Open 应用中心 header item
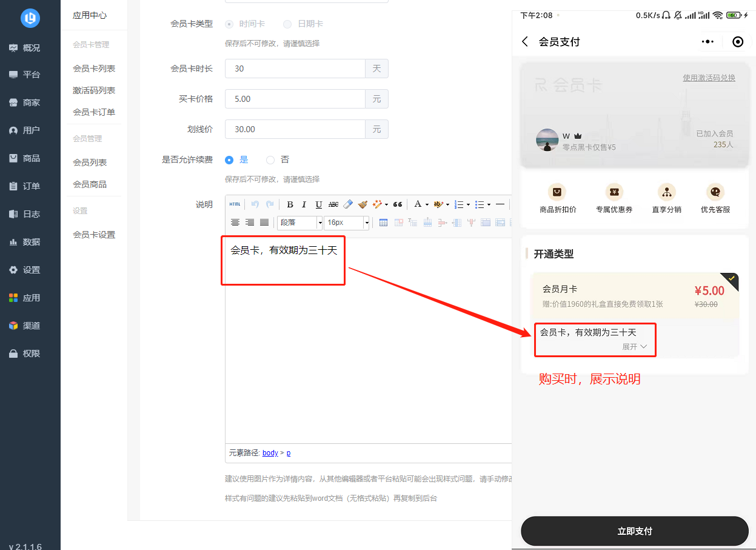This screenshot has height=550, width=756. click(90, 15)
